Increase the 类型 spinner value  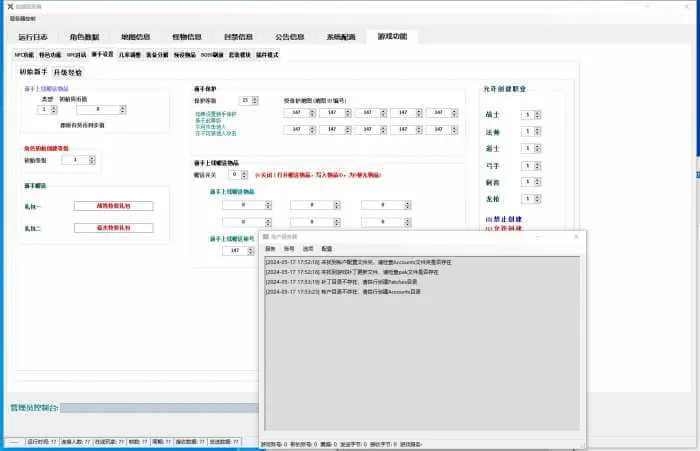pos(54,107)
